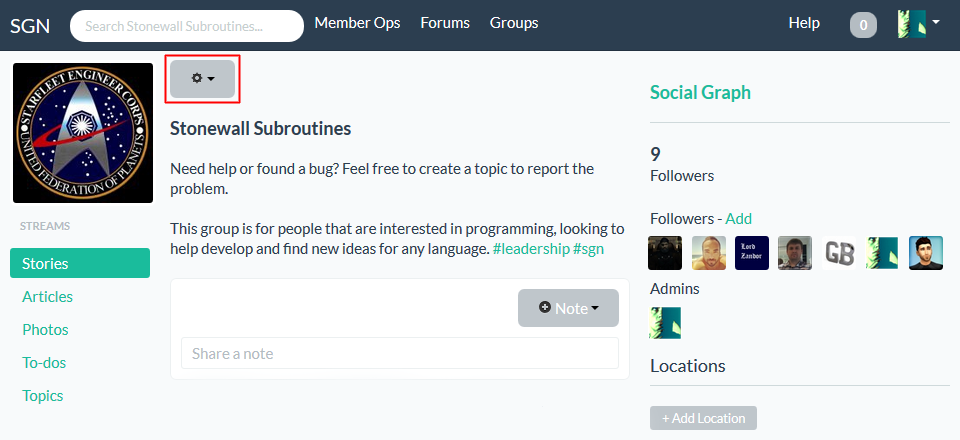Open the #leadership hashtag link
This screenshot has width=960, height=440.
point(531,250)
